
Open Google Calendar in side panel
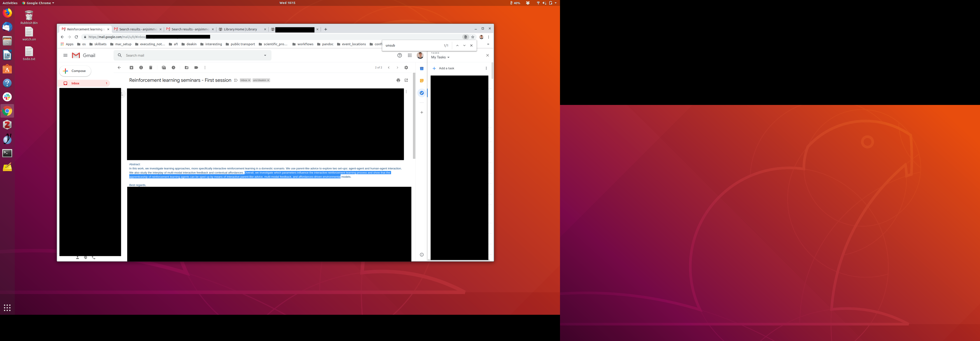pyautogui.click(x=422, y=68)
